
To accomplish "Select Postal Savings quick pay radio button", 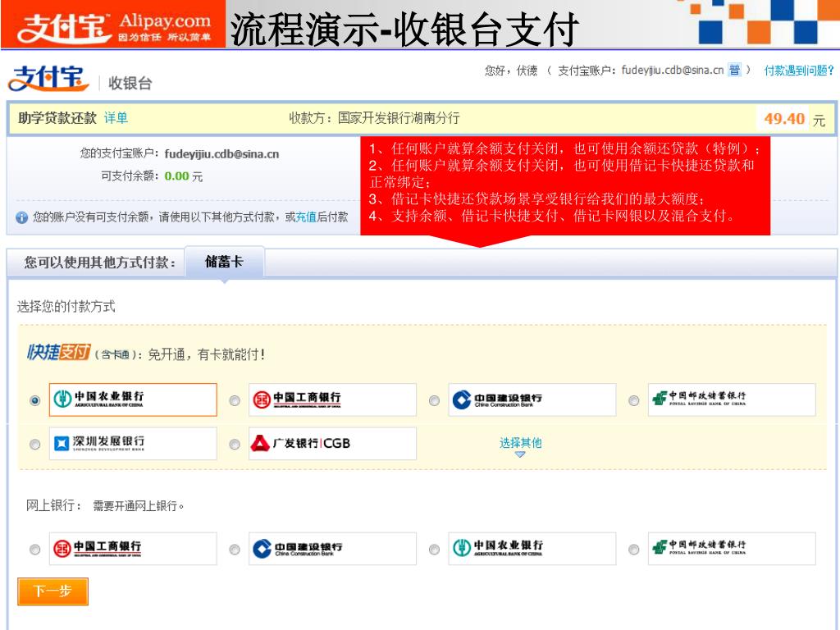I will 634,400.
